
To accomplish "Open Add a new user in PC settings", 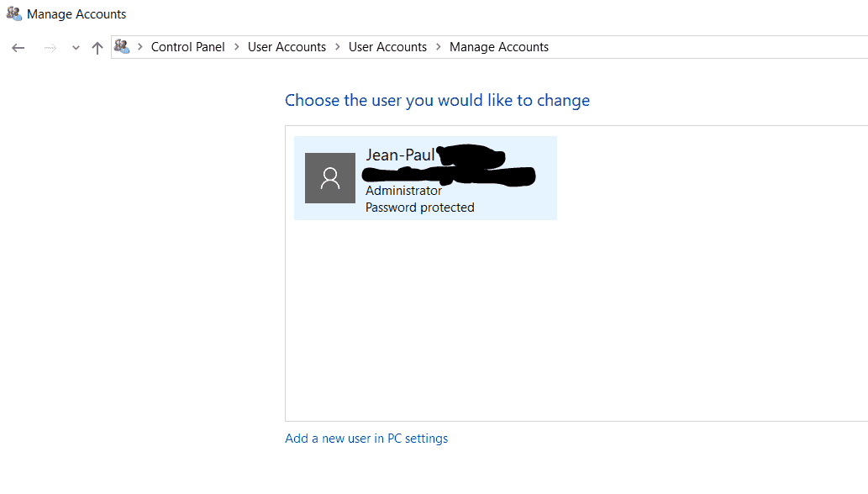I will [366, 438].
